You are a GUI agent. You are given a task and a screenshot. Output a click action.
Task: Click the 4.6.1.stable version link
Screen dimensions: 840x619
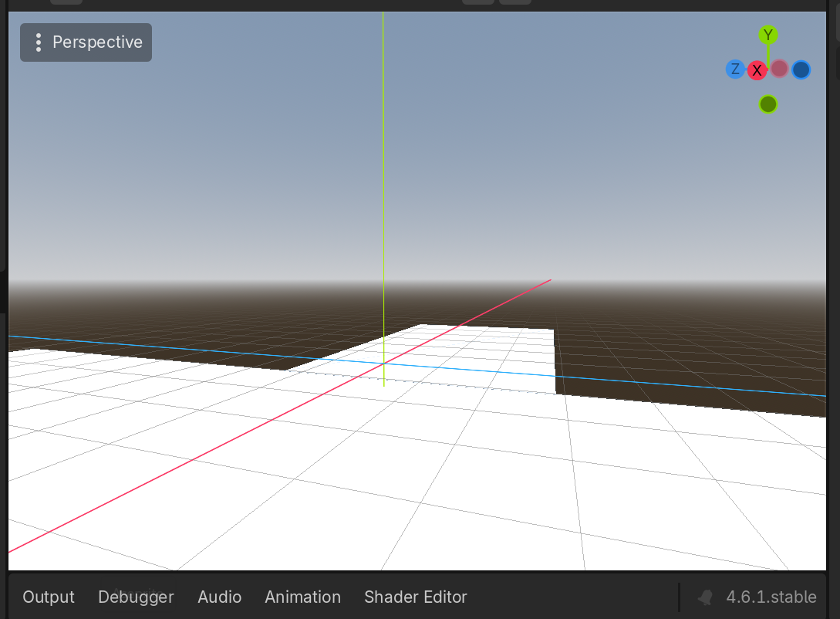771,597
